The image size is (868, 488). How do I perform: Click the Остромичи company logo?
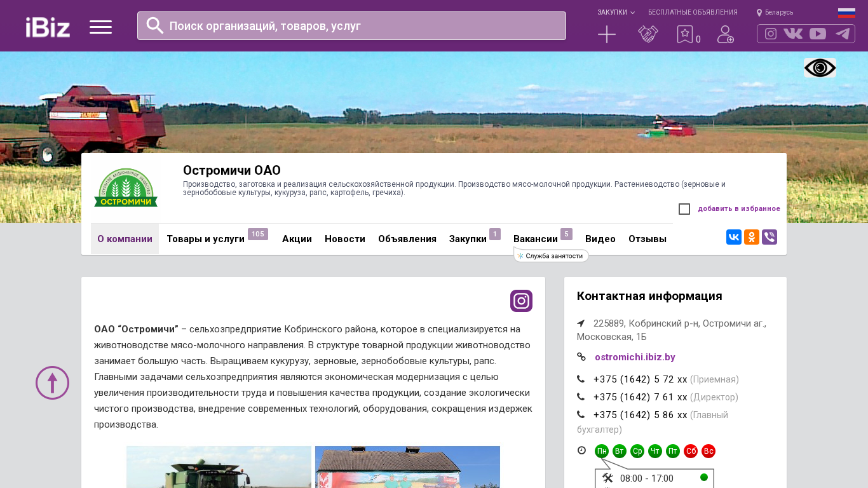point(126,188)
